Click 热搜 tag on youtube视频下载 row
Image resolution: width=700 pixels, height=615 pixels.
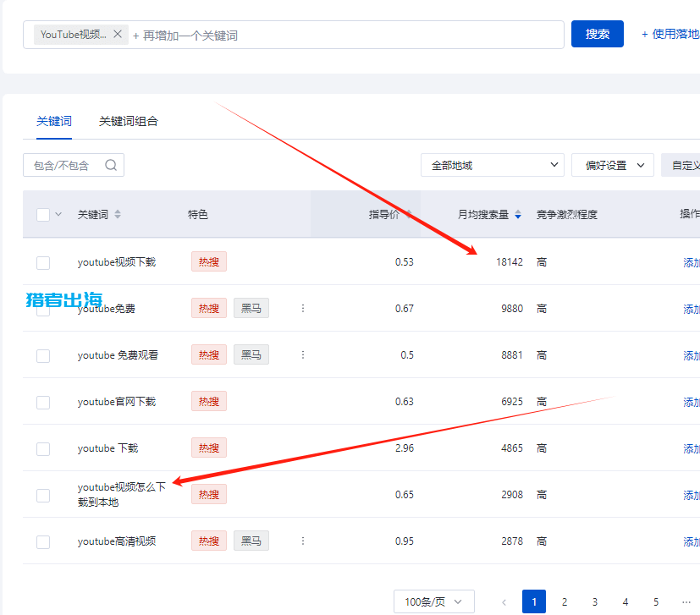209,261
